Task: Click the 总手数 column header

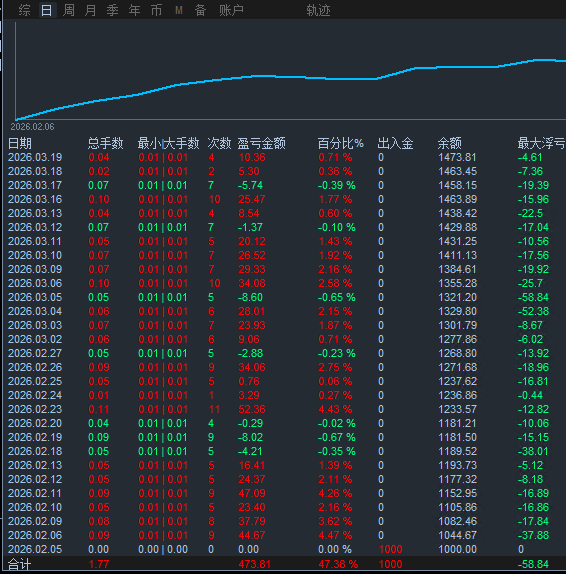Action: 105,143
